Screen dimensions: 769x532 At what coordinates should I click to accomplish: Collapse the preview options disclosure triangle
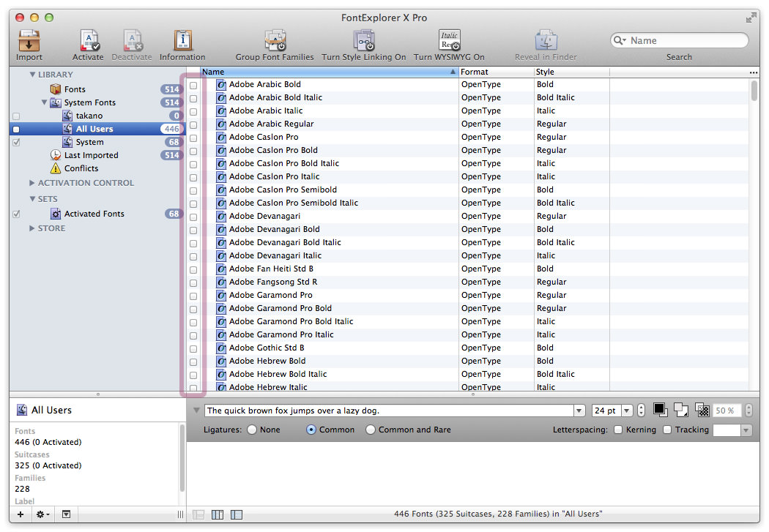click(196, 410)
